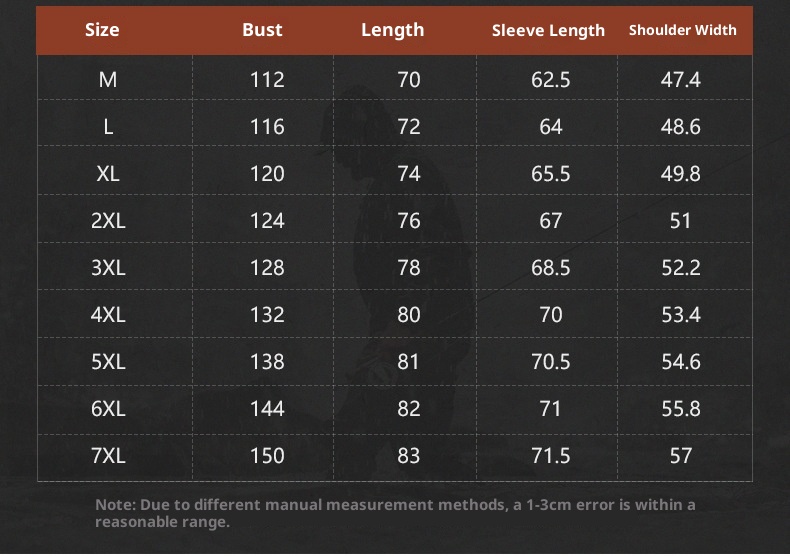Click the Size column header
This screenshot has height=556, width=790.
102,30
